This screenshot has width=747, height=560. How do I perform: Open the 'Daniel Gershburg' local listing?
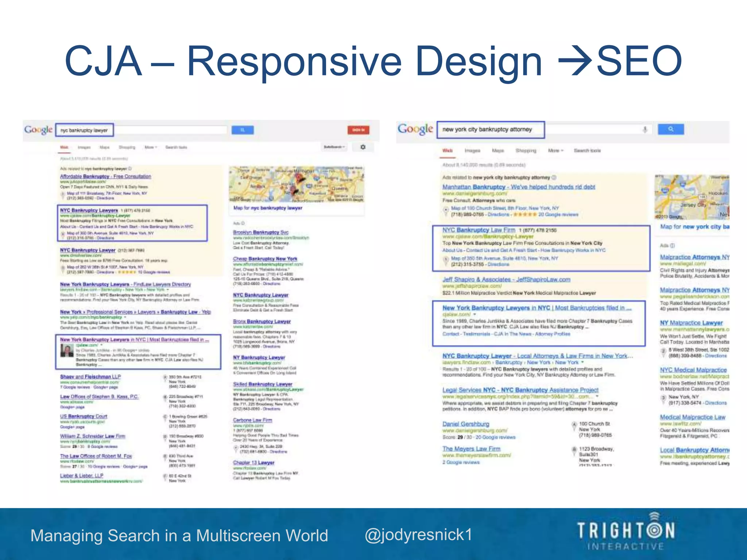(466, 424)
